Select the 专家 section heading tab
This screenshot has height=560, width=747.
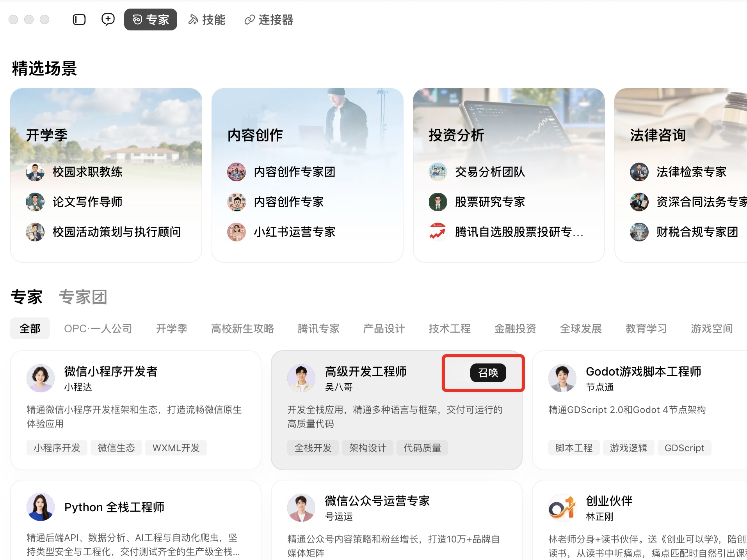tap(27, 297)
